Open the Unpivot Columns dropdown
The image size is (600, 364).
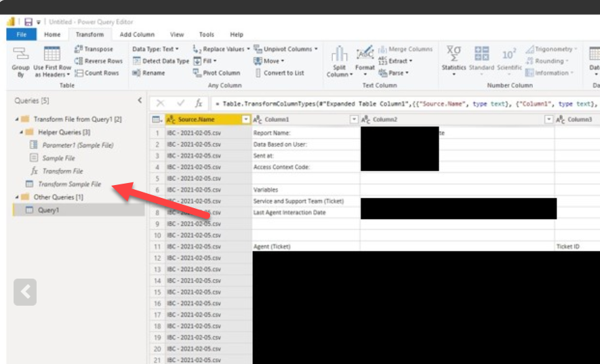[x=285, y=49]
